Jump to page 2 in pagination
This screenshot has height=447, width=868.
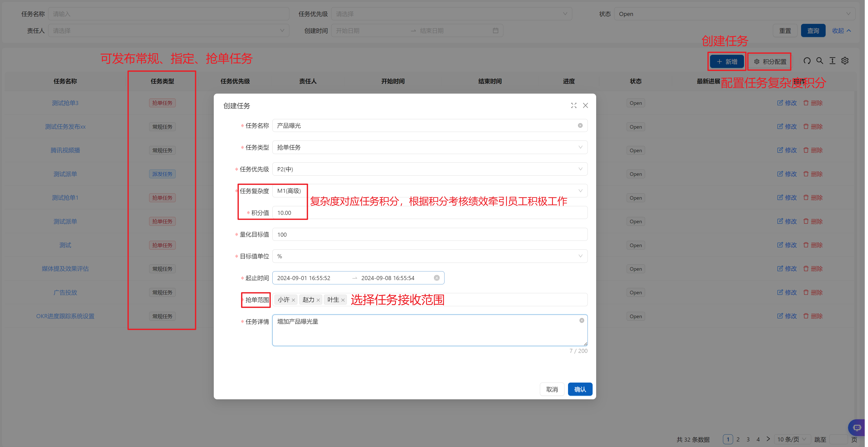[738, 439]
